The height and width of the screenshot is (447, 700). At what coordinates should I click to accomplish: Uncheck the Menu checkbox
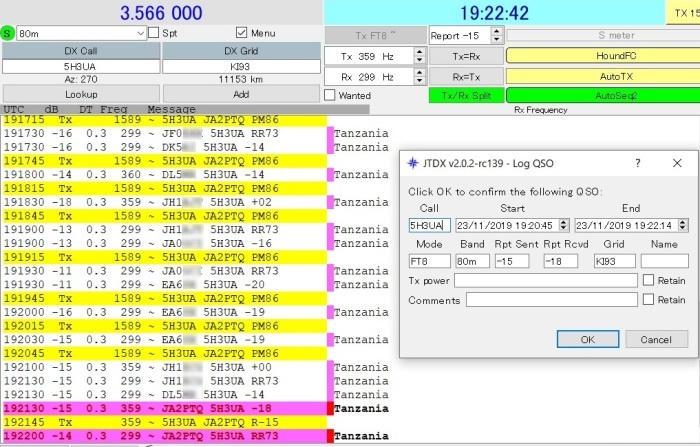pos(242,33)
